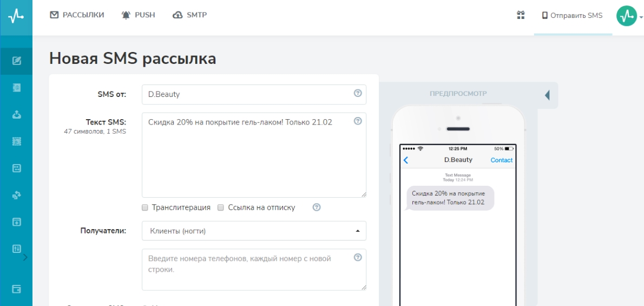Click the wallet icon at the sidebar bottom
Screen dimensions: 644x306
pyautogui.click(x=16, y=289)
